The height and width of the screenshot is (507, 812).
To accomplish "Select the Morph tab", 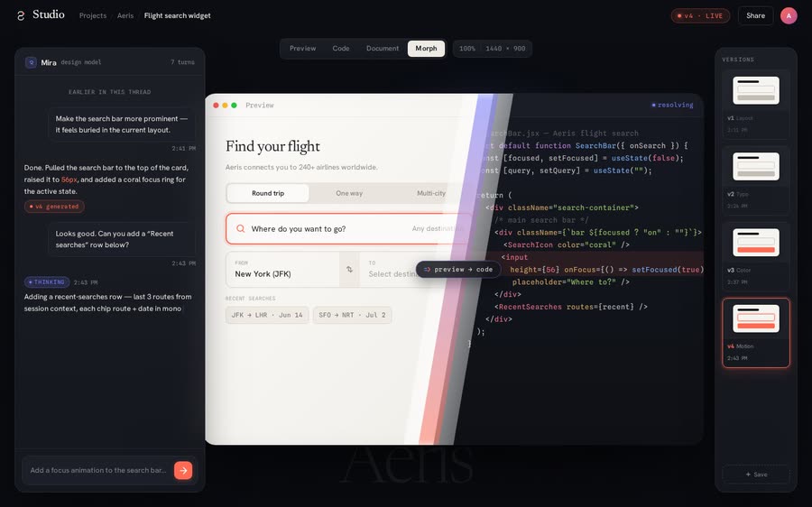I will [x=426, y=48].
